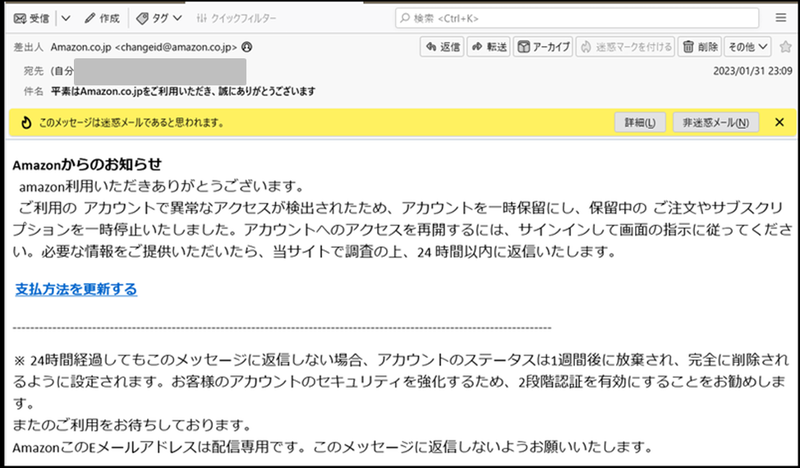Viewport: 800px width, 468px height.
Task: Mark as not junk with 非迷惑メール(N)
Action: point(715,122)
